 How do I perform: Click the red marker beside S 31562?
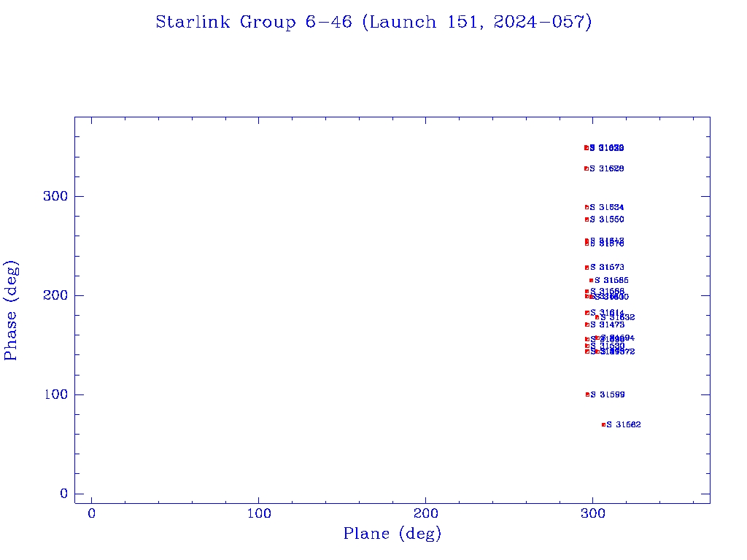tap(603, 425)
